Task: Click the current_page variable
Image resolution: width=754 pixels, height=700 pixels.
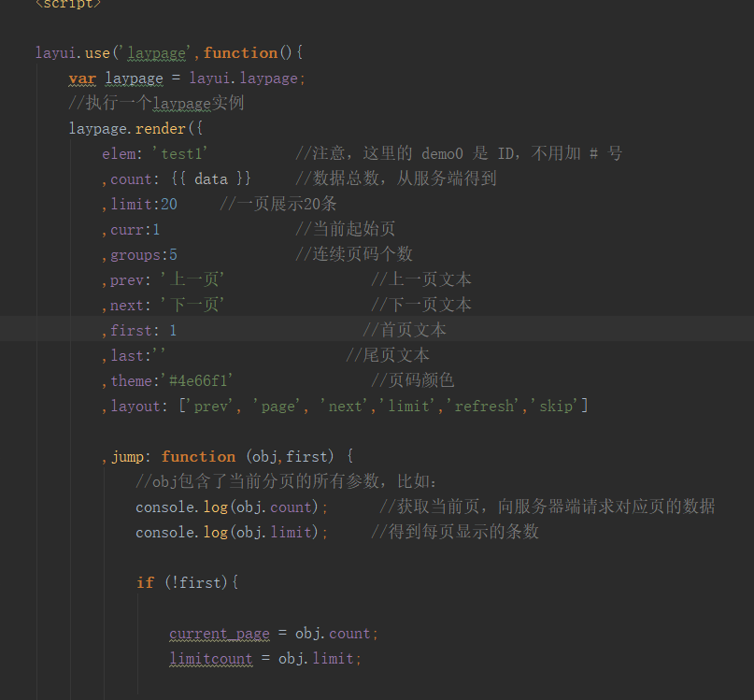Action: click(x=220, y=634)
